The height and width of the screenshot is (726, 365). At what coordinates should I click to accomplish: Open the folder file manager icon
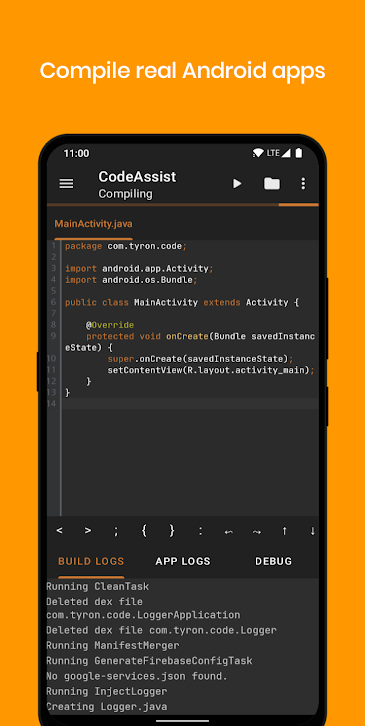click(x=272, y=184)
